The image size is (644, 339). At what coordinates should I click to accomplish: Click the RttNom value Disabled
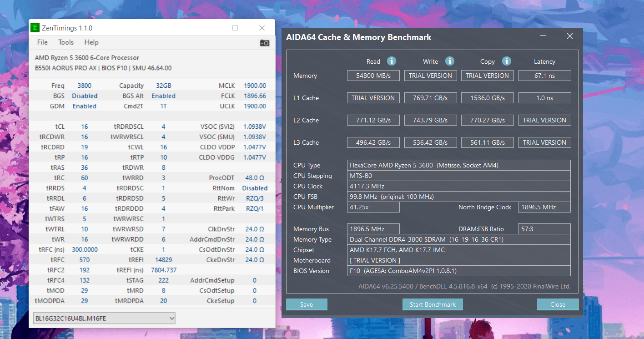[x=255, y=188]
